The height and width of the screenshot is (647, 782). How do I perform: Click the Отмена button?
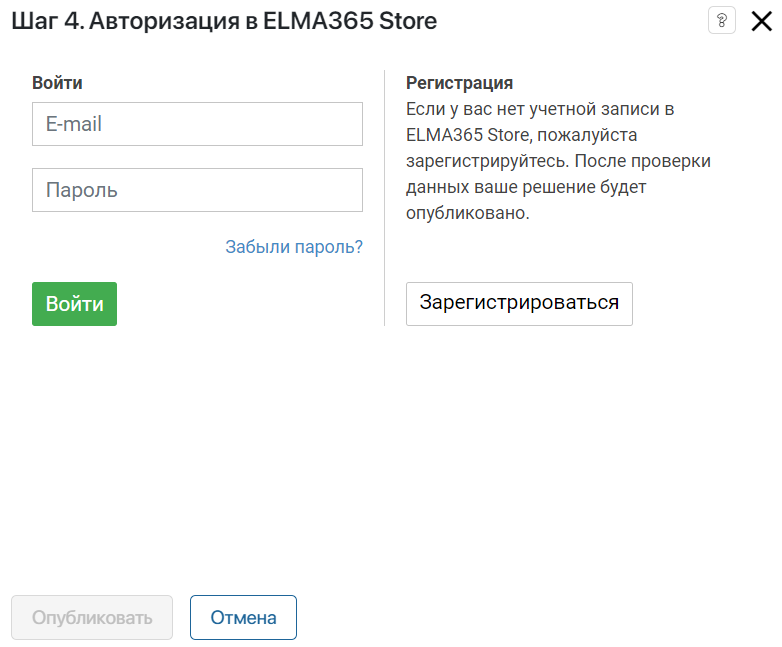pos(243,618)
